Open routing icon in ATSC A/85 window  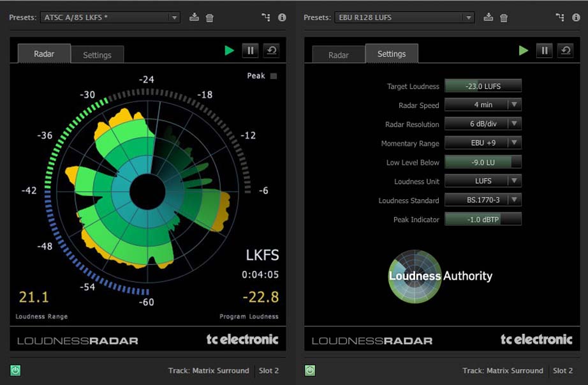click(266, 17)
